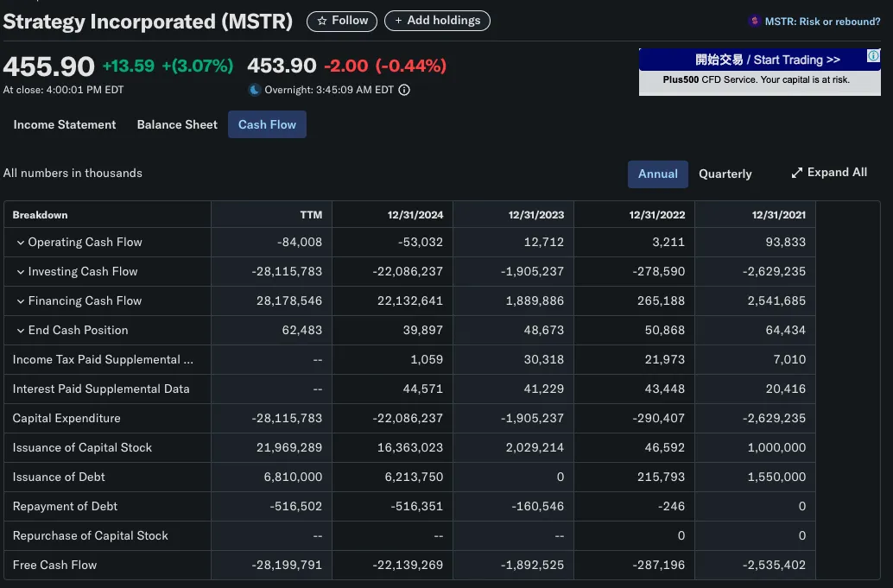This screenshot has height=588, width=893.
Task: Expand Financing Cash Flow row
Action: point(21,301)
